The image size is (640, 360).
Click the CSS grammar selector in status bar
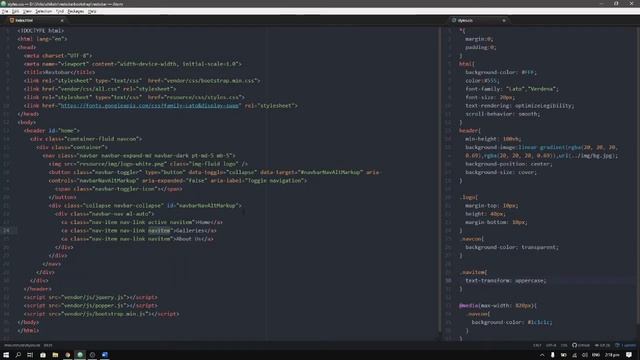pos(564,345)
